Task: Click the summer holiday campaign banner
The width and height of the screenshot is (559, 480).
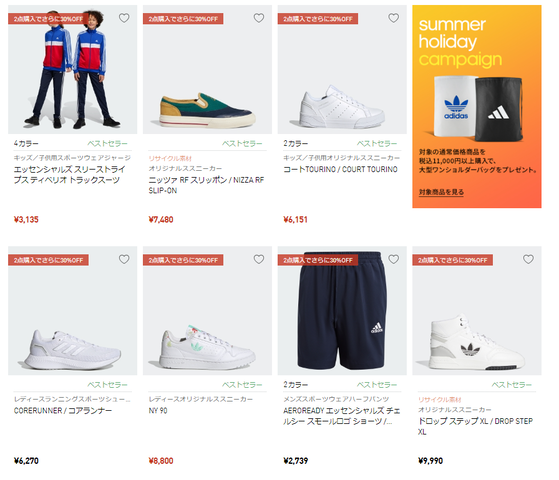Action: 477,106
